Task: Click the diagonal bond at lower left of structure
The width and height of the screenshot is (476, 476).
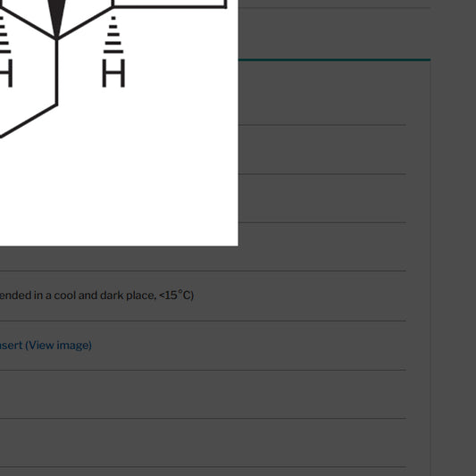Action: coord(29,121)
